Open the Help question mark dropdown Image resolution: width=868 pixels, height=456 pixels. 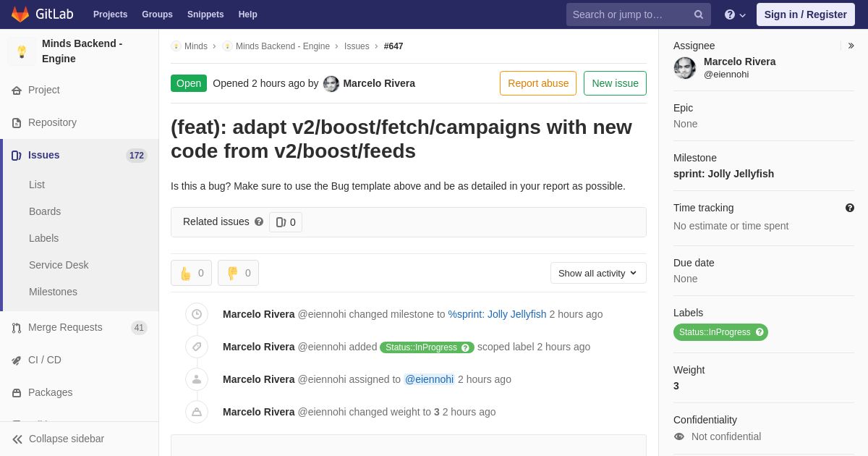(735, 14)
